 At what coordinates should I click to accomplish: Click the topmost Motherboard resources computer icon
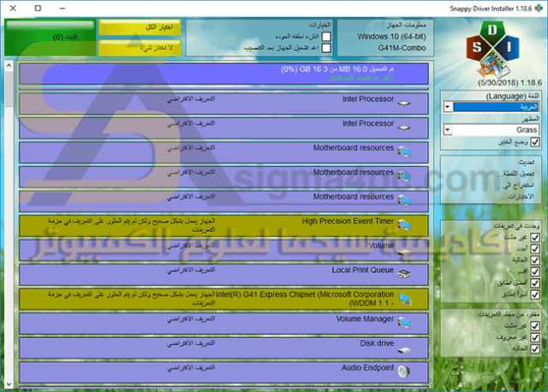click(x=404, y=151)
